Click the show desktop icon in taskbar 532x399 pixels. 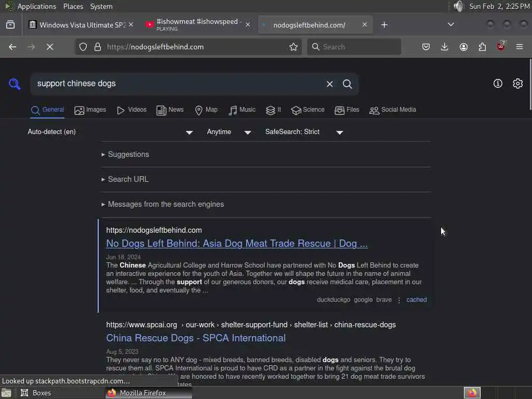(x=6, y=393)
